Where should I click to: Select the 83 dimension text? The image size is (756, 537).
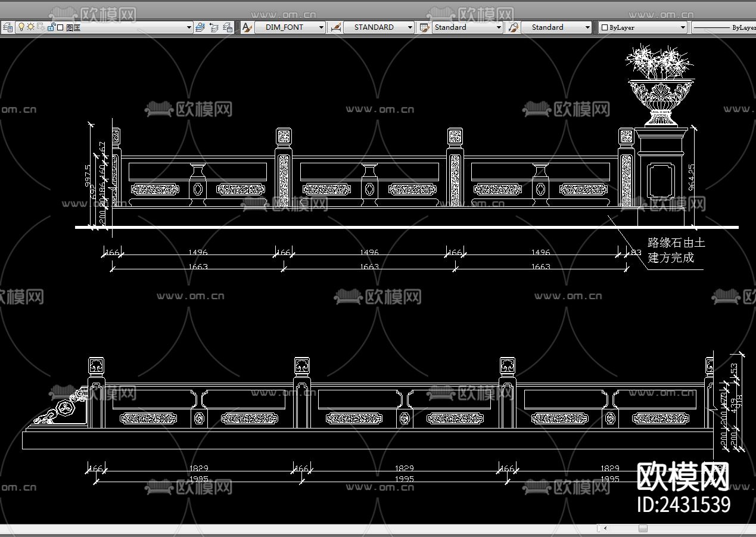point(636,253)
